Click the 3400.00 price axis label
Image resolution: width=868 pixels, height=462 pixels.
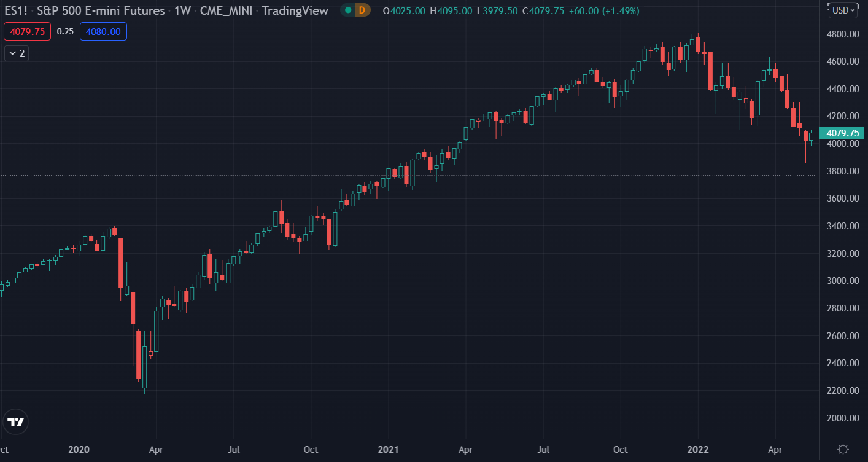pos(842,226)
